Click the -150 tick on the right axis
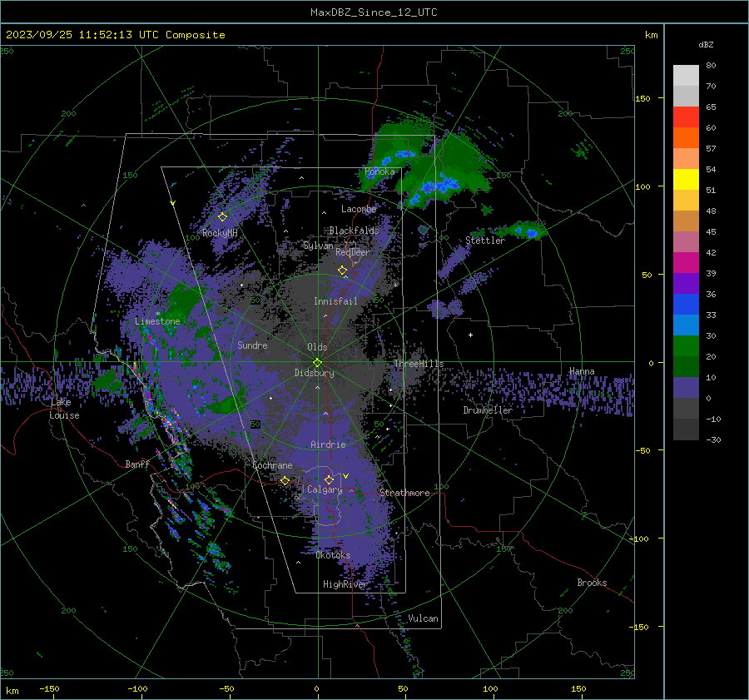Image resolution: width=749 pixels, height=700 pixels. tap(638, 627)
